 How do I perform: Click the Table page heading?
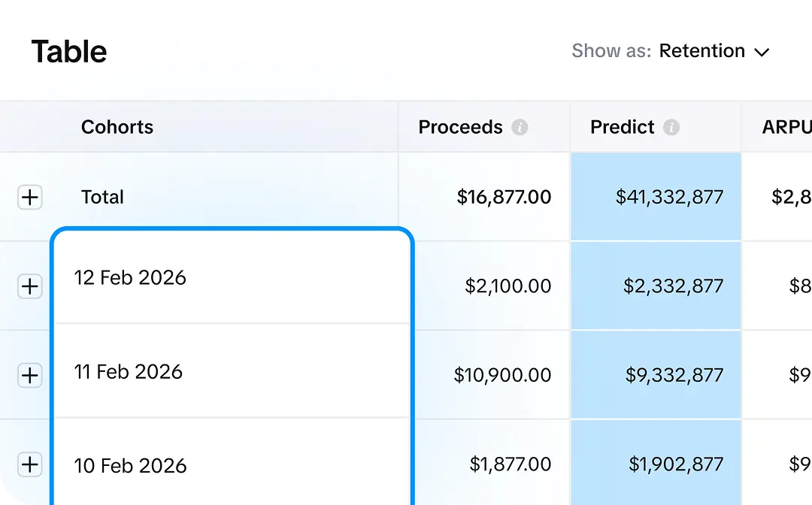(68, 51)
